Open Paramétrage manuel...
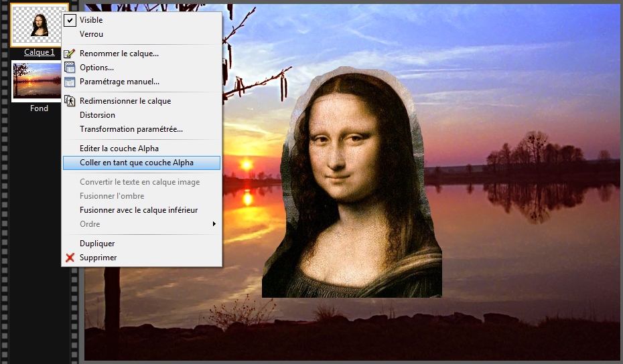Viewport: 623px width, 364px height. (120, 82)
